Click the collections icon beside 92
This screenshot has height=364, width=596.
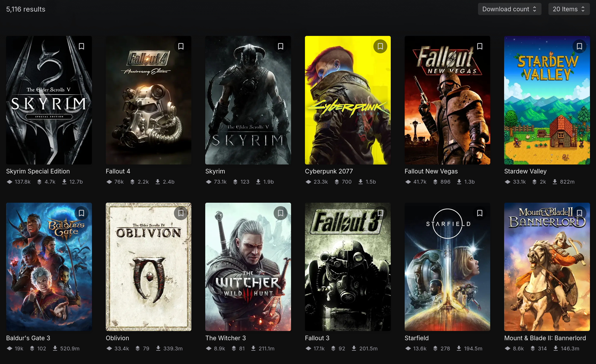pyautogui.click(x=333, y=349)
